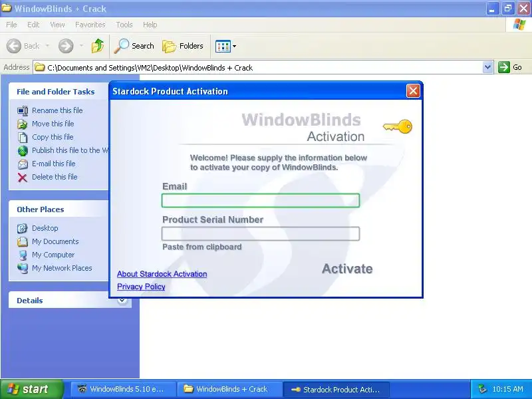Click the My Network Places icon
Viewport: 532px width, 399px height.
pyautogui.click(x=23, y=268)
